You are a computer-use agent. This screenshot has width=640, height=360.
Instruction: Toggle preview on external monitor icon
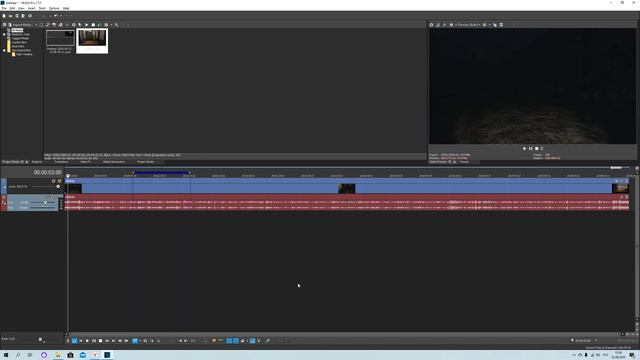(438, 25)
